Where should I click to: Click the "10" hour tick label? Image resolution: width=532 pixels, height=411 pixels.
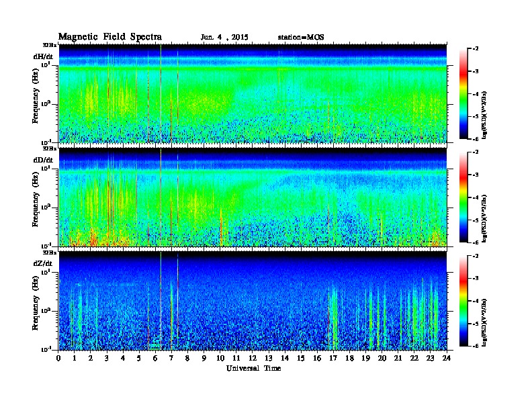220,358
